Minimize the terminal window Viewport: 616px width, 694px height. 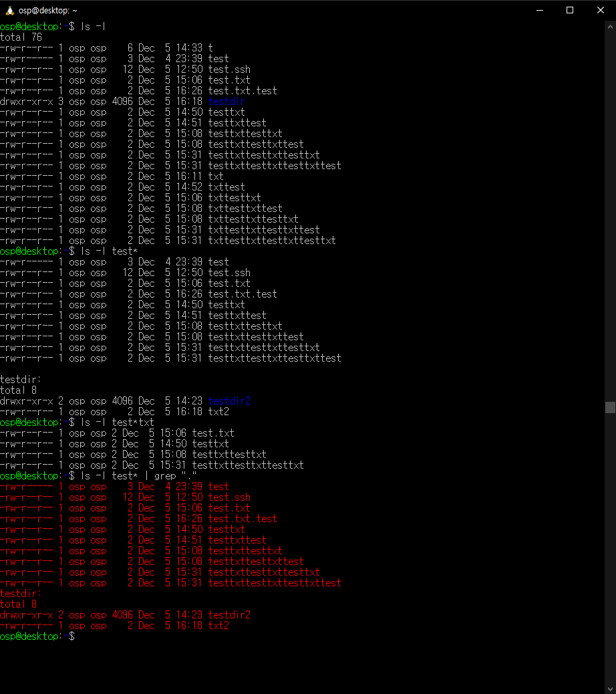coord(539,10)
